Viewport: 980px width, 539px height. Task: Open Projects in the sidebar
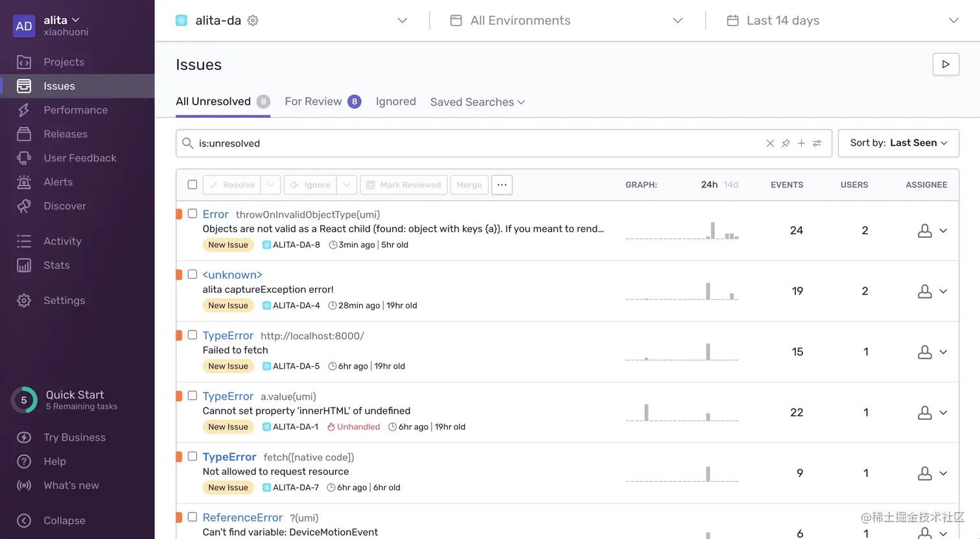[x=64, y=62]
